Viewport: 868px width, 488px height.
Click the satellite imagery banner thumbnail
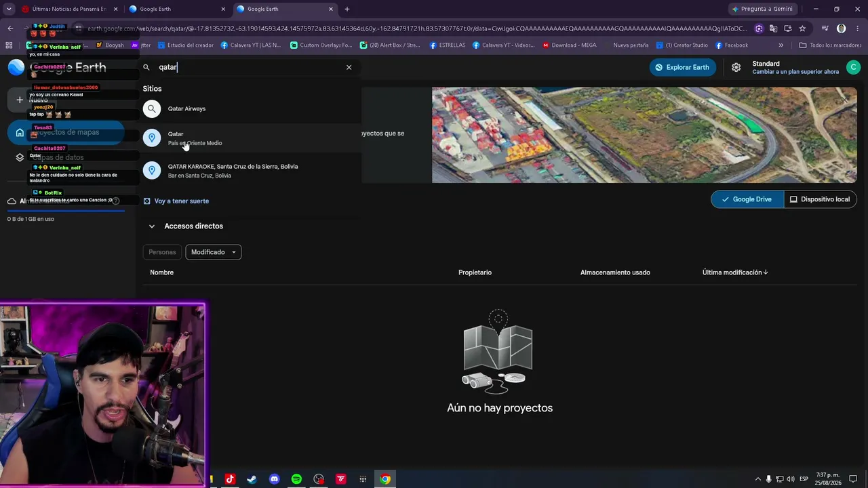pos(644,135)
